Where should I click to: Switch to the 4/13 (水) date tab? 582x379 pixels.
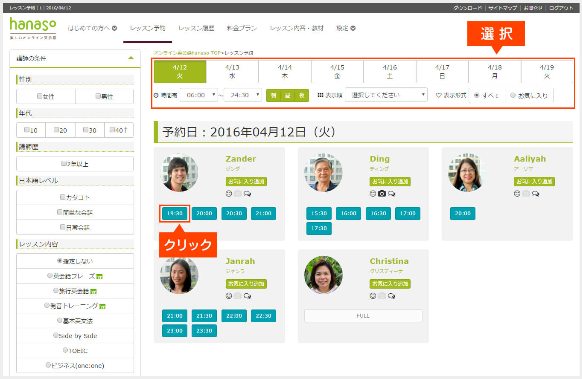(x=232, y=71)
